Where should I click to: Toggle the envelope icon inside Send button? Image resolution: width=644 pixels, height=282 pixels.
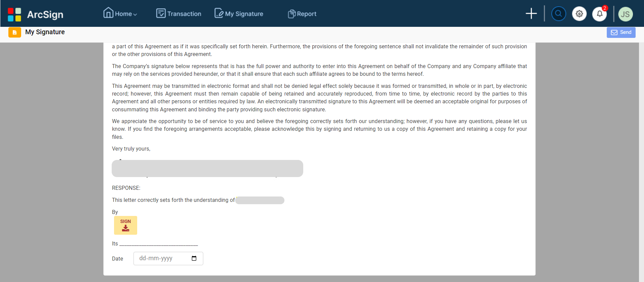pos(614,33)
